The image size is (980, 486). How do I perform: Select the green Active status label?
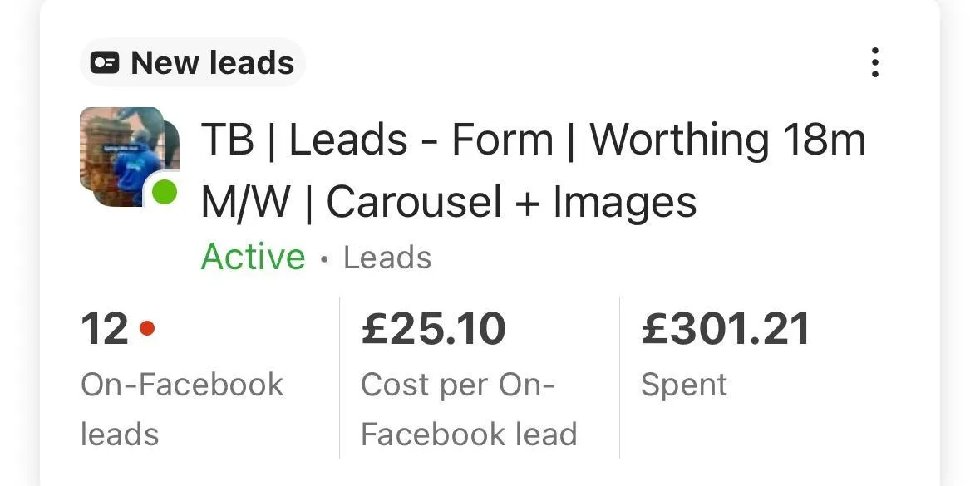point(253,257)
